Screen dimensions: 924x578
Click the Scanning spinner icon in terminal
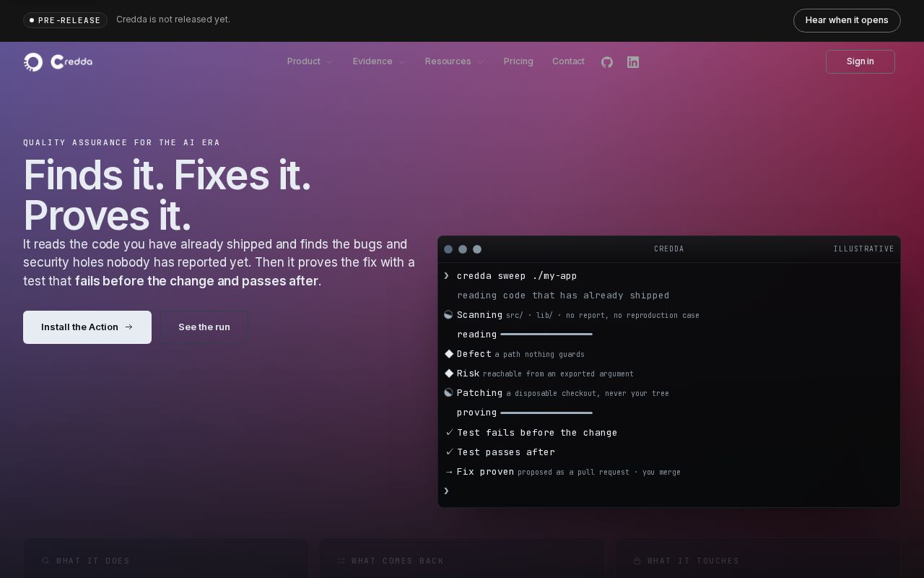pyautogui.click(x=448, y=315)
